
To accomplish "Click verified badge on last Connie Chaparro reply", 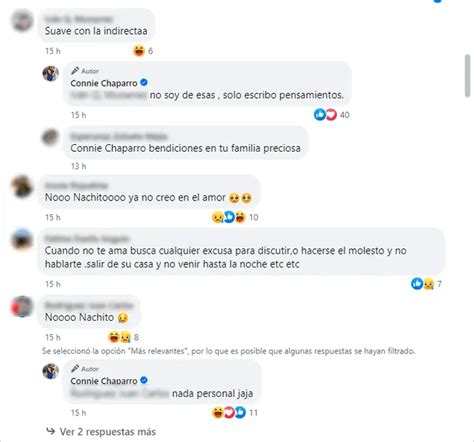I will (x=144, y=380).
